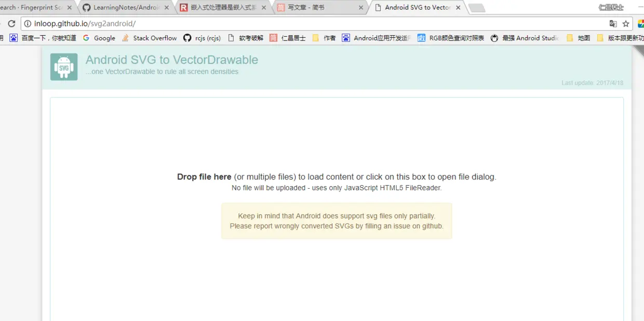Click the 仁昌居士 profile name in title bar

coord(611,7)
